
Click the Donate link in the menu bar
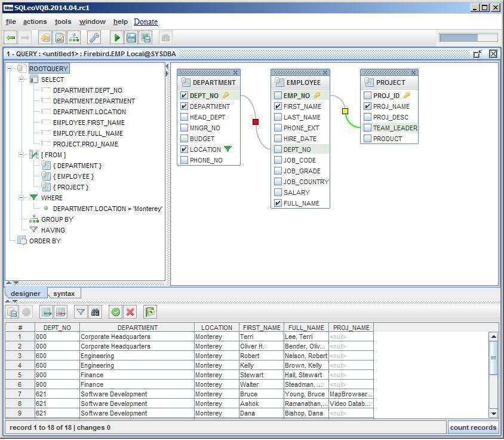146,22
